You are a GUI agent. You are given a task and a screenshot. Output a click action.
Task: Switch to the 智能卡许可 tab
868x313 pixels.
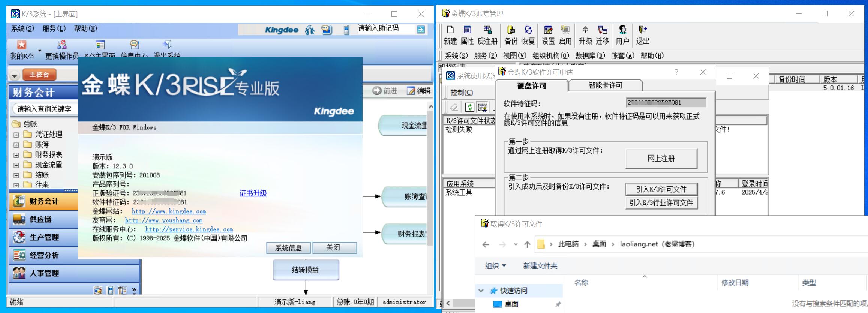(x=605, y=85)
